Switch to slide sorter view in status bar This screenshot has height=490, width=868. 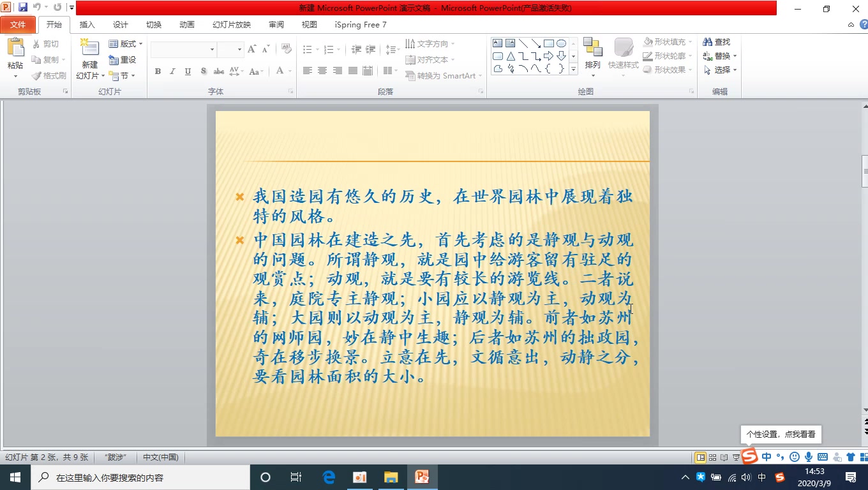click(713, 457)
